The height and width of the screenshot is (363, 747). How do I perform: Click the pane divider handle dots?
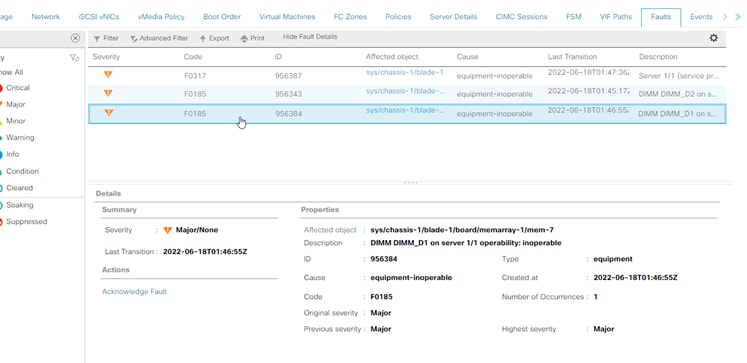point(410,182)
